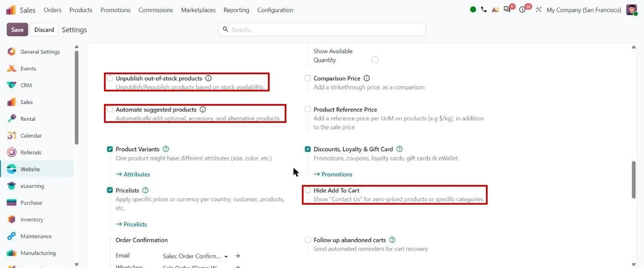
Task: Click main content scroll up arrow
Action: [x=634, y=47]
